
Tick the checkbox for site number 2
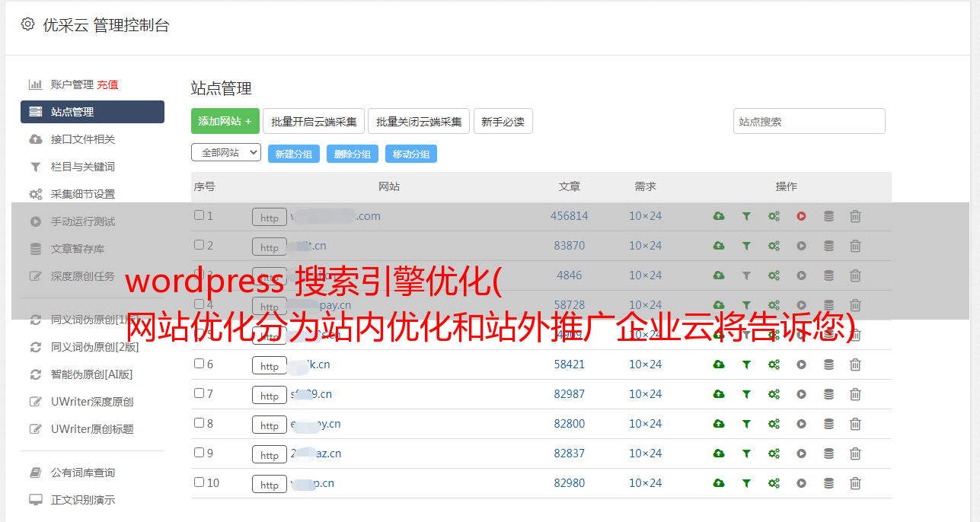199,245
